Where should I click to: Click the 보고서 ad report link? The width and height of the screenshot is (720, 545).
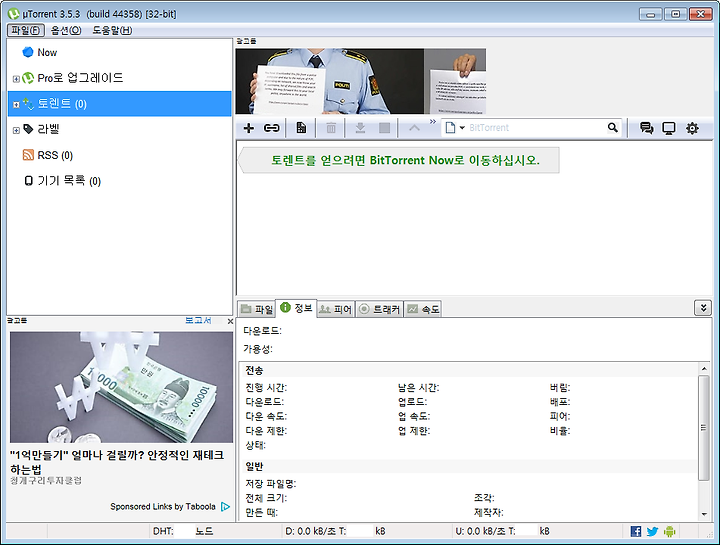[x=198, y=320]
